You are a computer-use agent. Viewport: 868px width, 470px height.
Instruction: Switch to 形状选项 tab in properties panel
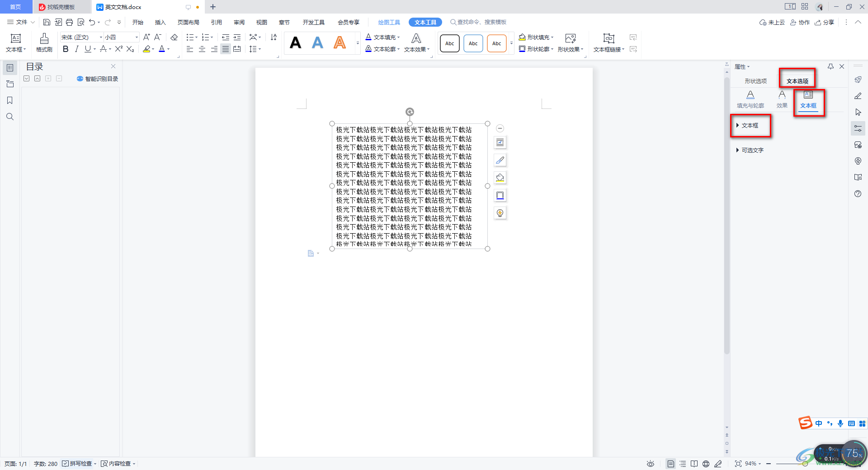click(x=756, y=81)
